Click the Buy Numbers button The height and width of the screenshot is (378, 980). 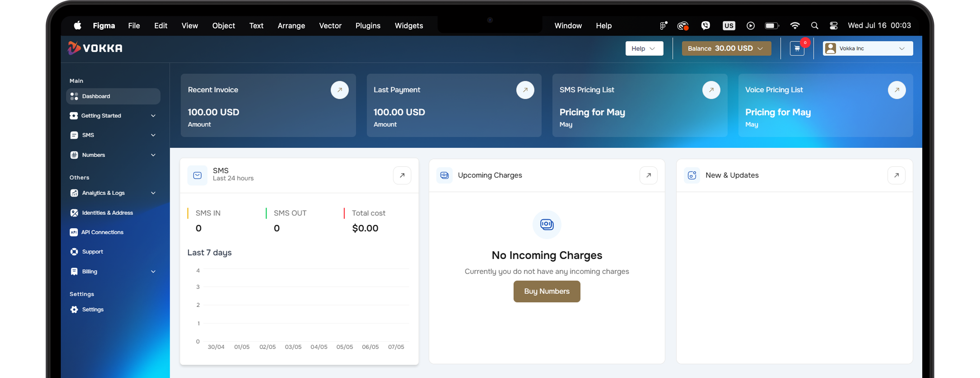pos(547,291)
